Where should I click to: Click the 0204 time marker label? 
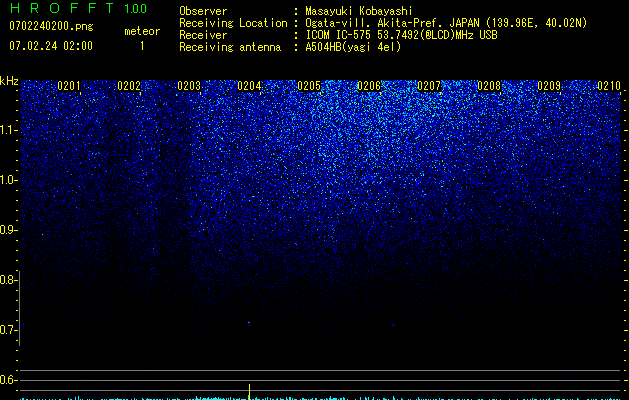(x=249, y=86)
